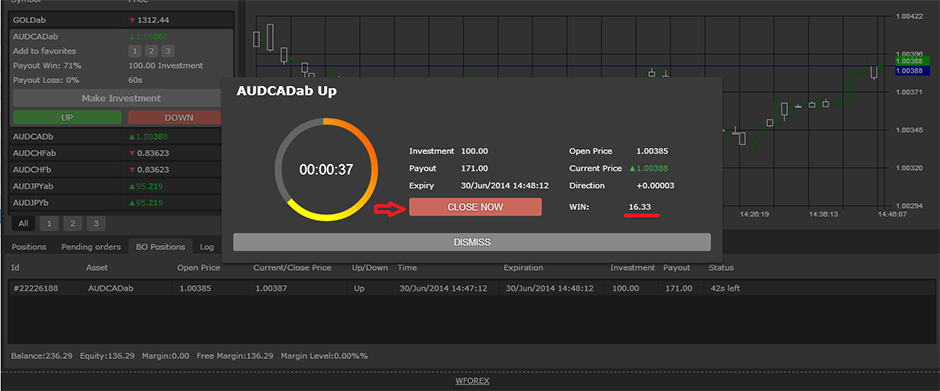
Task: Click the Payout Win: 71% text
Action: 47,65
